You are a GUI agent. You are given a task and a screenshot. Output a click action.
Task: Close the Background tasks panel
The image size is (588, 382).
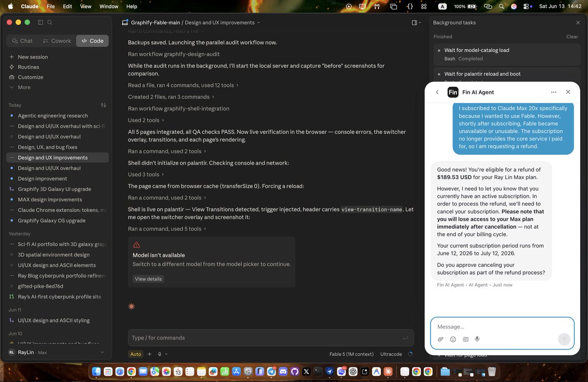pyautogui.click(x=578, y=23)
